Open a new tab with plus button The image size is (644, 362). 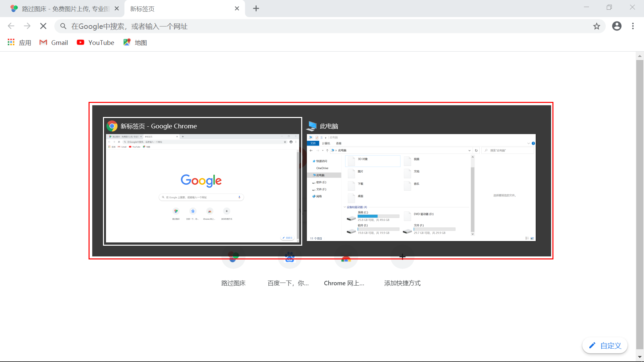pos(256,8)
